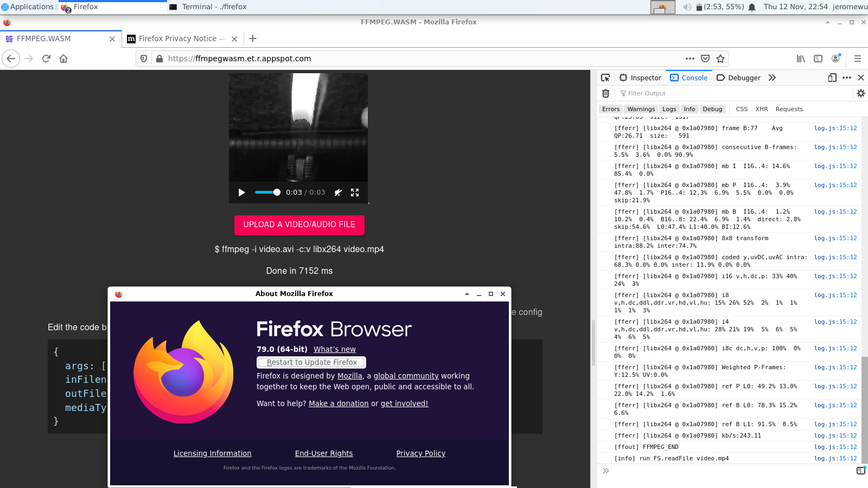Reload the current page

coord(46,59)
